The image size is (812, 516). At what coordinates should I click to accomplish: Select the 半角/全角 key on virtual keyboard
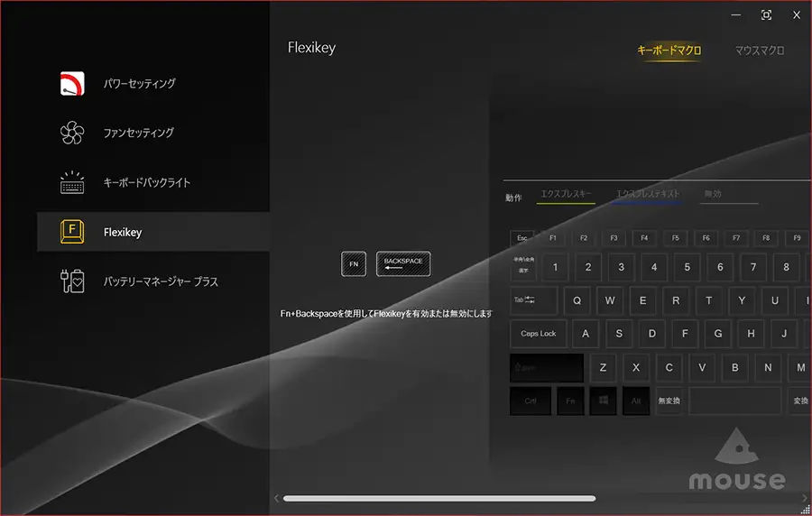[523, 266]
